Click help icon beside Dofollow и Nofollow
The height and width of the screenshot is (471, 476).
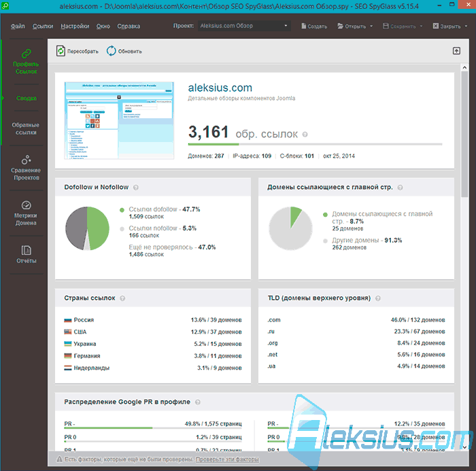pos(136,188)
